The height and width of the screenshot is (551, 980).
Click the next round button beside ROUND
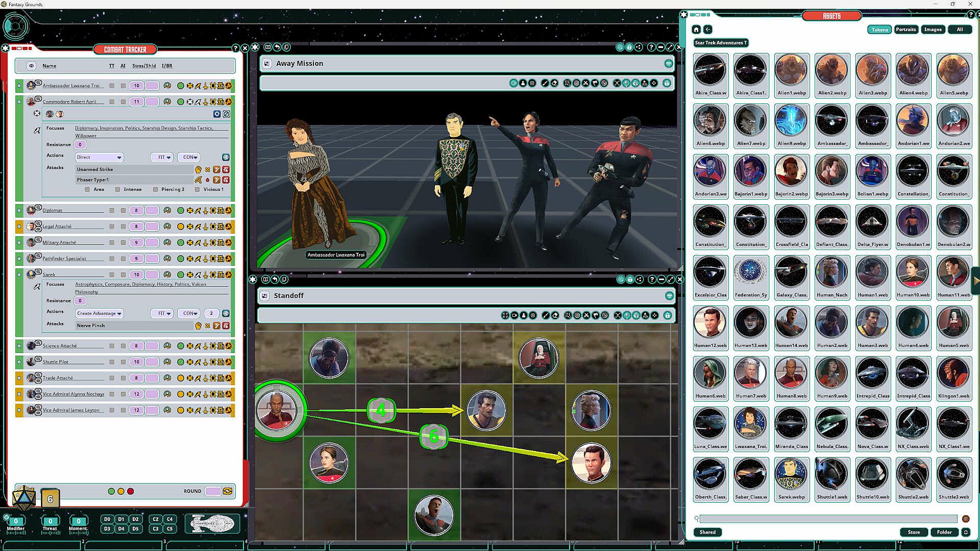tap(228, 491)
